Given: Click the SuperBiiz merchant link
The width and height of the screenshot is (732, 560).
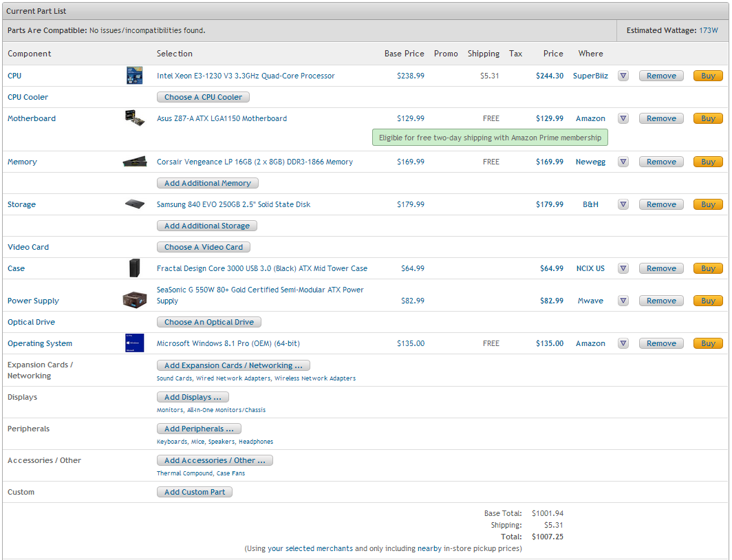Looking at the screenshot, I should [x=590, y=76].
